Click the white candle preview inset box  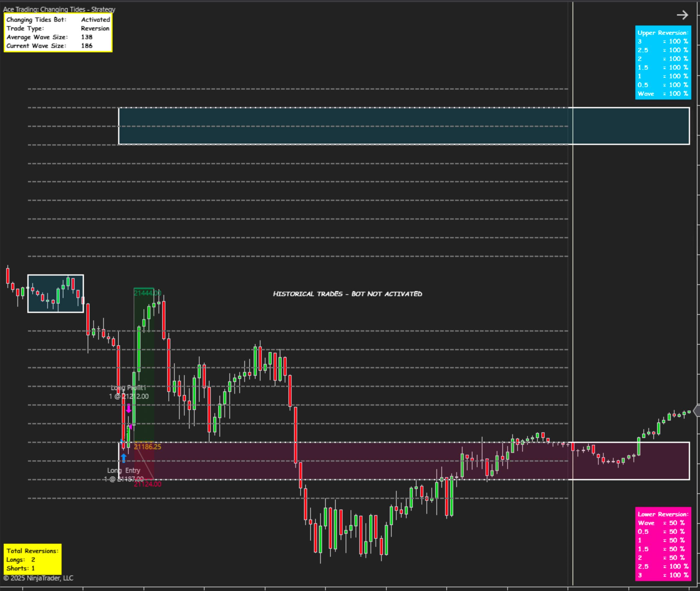tap(55, 293)
